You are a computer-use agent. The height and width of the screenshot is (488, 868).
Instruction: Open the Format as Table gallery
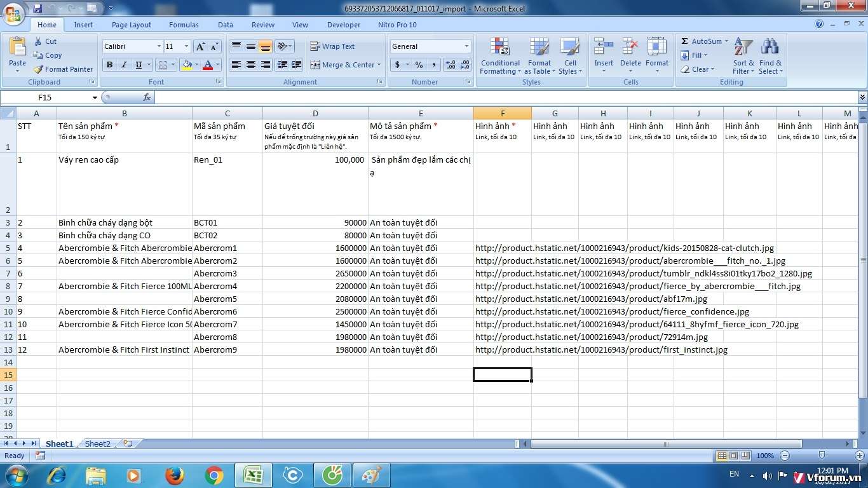pyautogui.click(x=539, y=56)
